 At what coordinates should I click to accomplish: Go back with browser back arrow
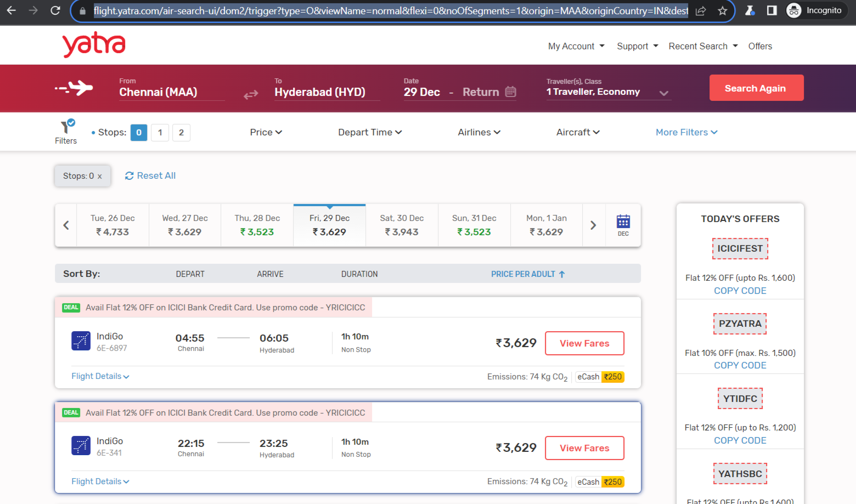pos(12,10)
